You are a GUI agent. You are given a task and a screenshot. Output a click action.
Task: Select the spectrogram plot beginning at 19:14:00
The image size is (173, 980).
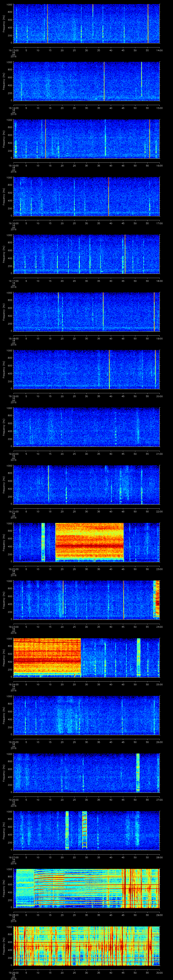tap(87, 81)
